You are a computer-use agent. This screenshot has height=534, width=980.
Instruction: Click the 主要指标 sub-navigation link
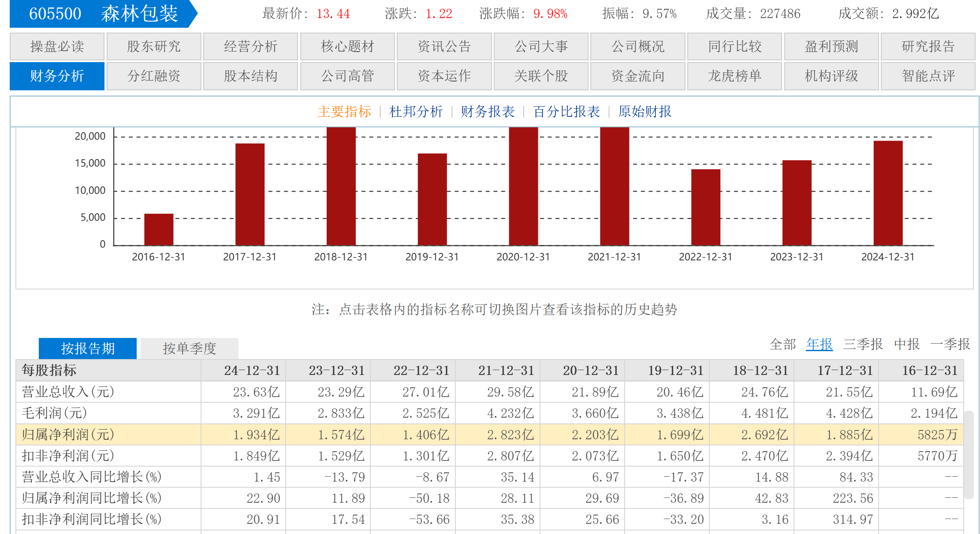coord(344,111)
